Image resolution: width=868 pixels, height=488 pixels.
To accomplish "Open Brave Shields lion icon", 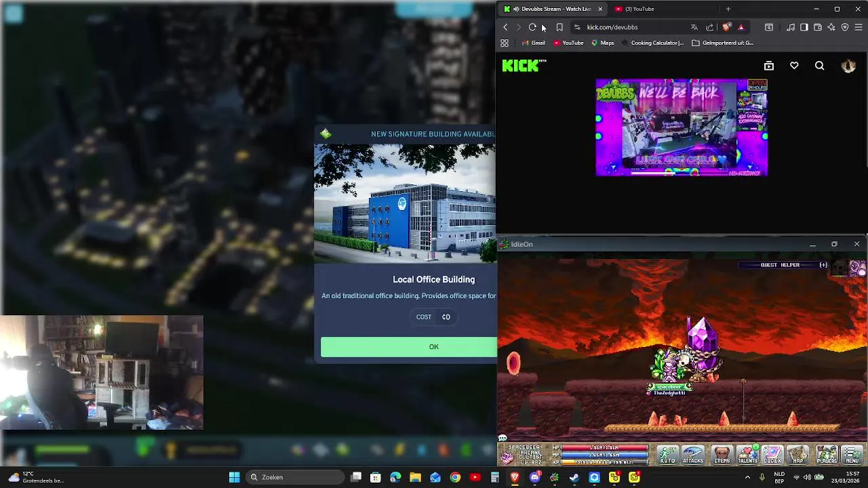I will pyautogui.click(x=726, y=27).
